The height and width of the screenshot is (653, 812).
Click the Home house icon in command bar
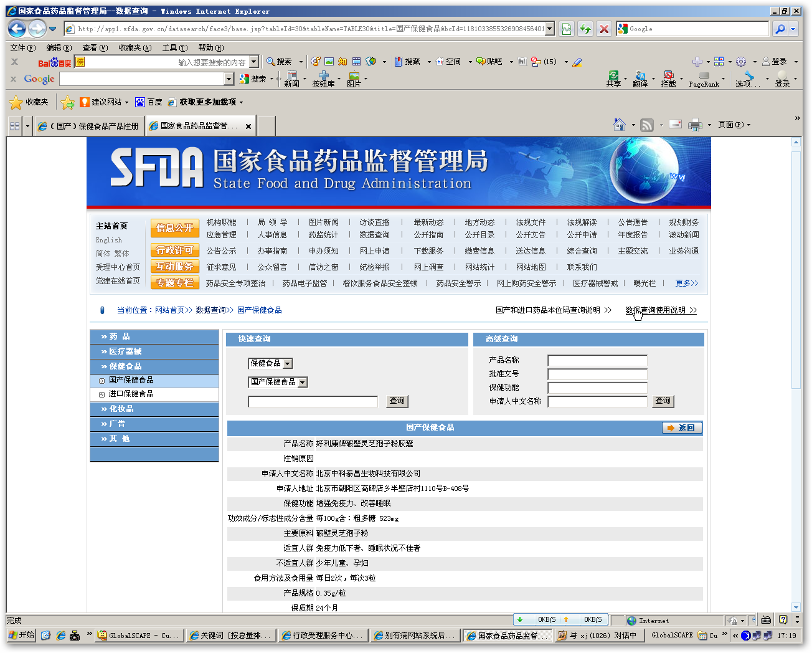tap(619, 125)
